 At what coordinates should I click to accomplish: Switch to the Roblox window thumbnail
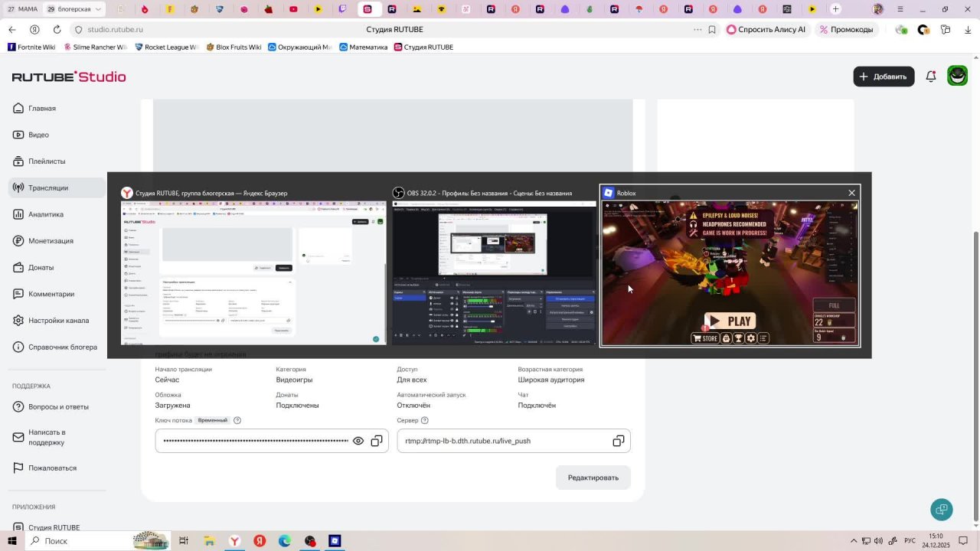[730, 266]
